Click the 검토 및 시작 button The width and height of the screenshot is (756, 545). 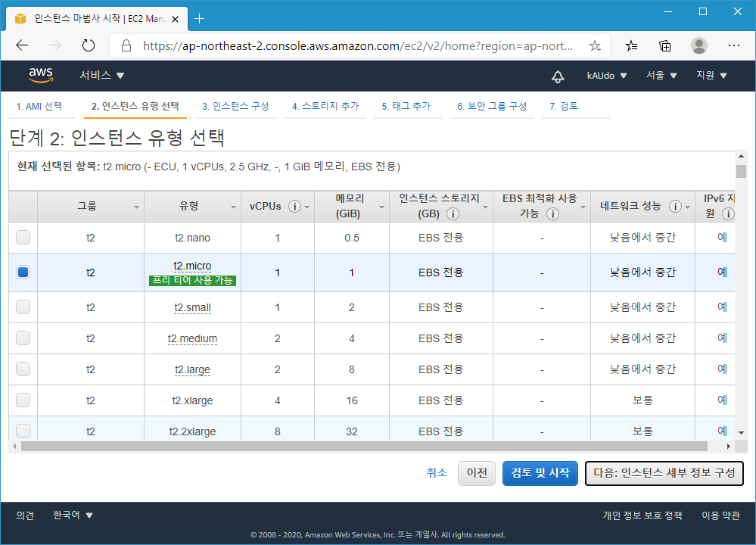click(540, 473)
